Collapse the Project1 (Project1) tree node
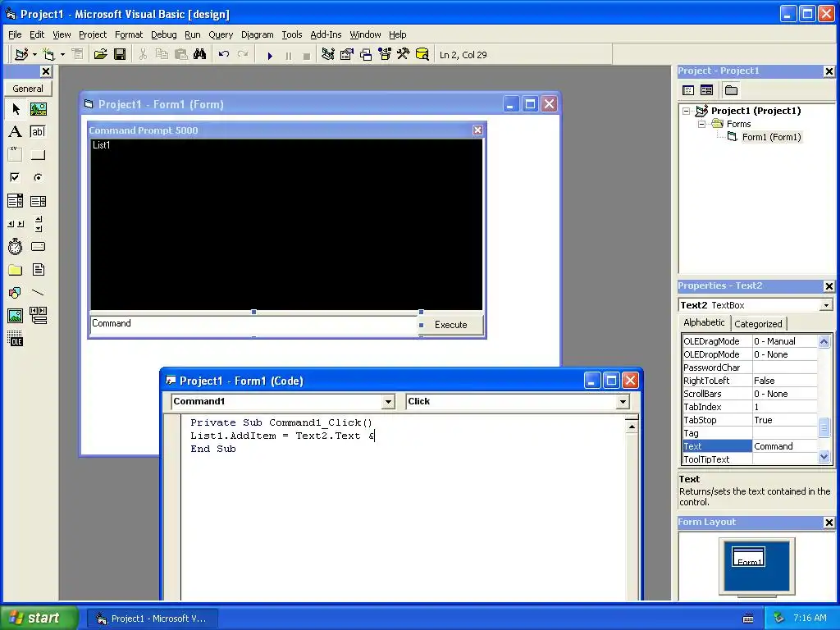 (x=687, y=112)
